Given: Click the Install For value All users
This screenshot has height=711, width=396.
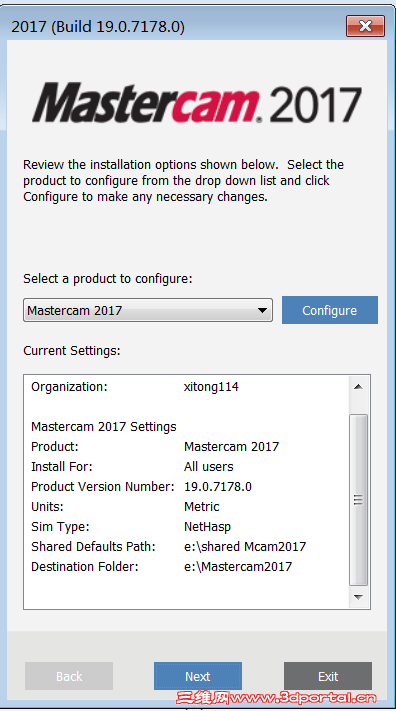Looking at the screenshot, I should [x=209, y=467].
